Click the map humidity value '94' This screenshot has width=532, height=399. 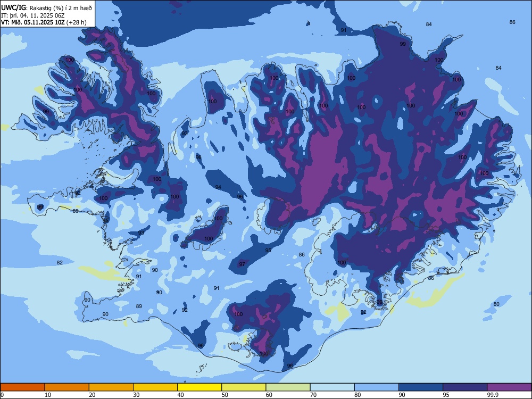[x=218, y=187]
